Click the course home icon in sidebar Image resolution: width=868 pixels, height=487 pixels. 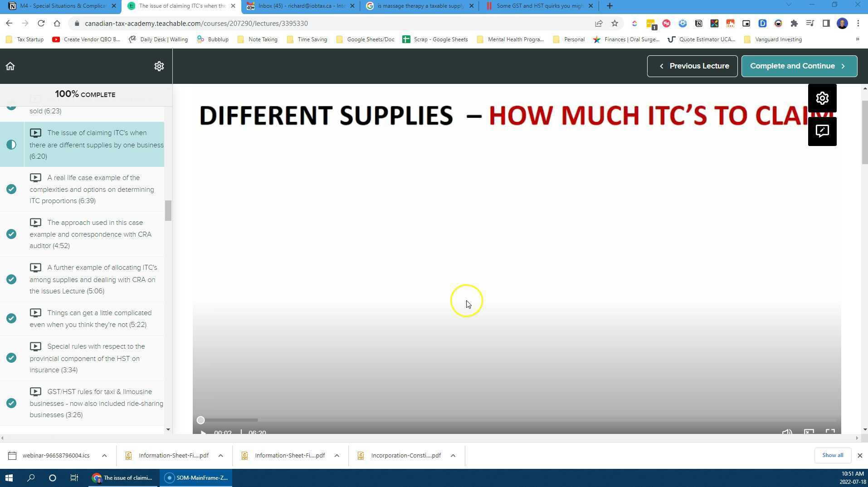(x=10, y=66)
